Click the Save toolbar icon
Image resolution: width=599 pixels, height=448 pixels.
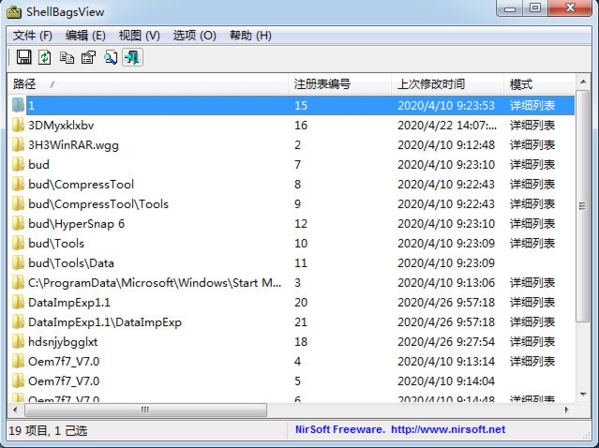coord(24,58)
